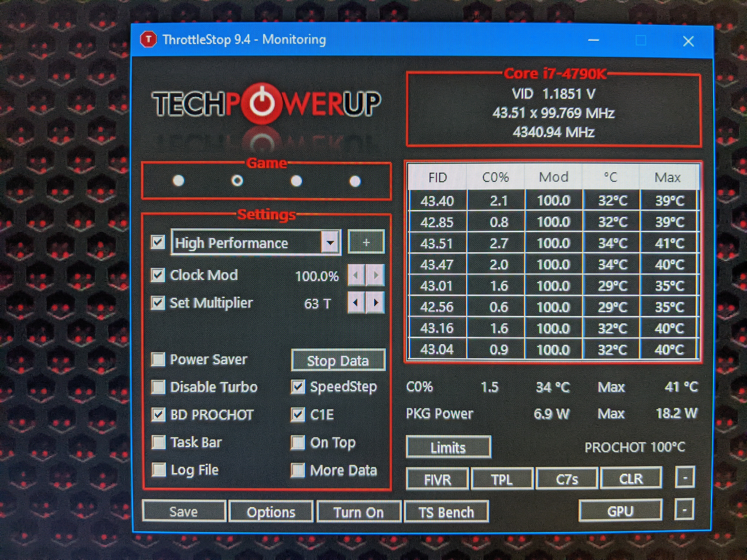
Task: Click the GPU monitoring button
Action: (x=620, y=511)
